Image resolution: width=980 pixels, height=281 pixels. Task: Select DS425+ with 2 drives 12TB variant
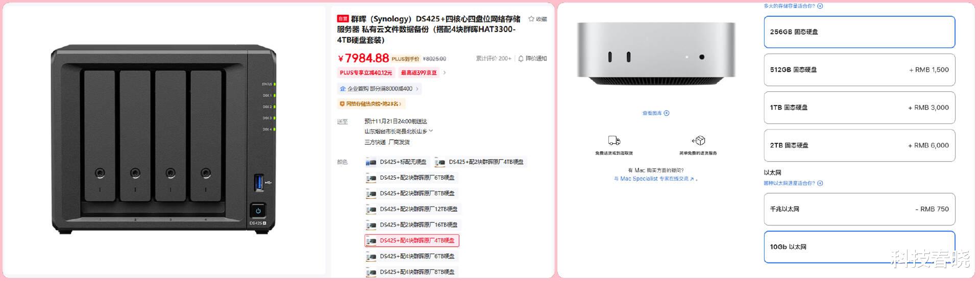tap(412, 209)
